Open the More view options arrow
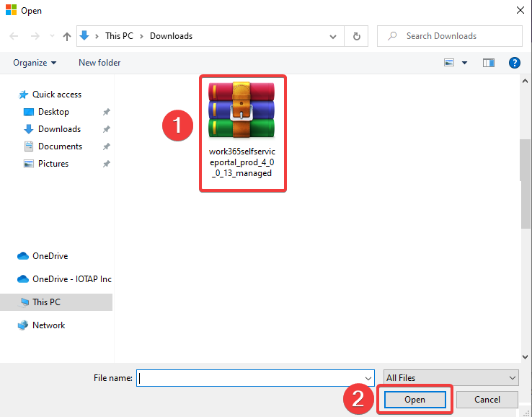 point(464,63)
